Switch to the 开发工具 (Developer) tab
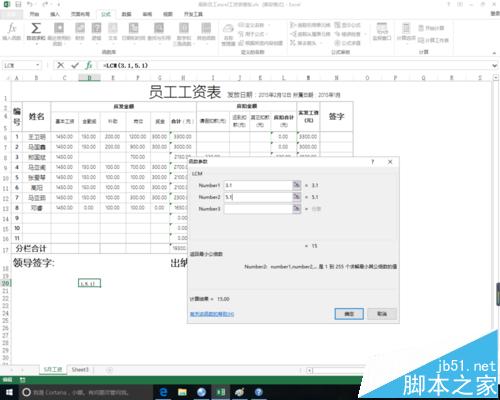 pyautogui.click(x=193, y=14)
